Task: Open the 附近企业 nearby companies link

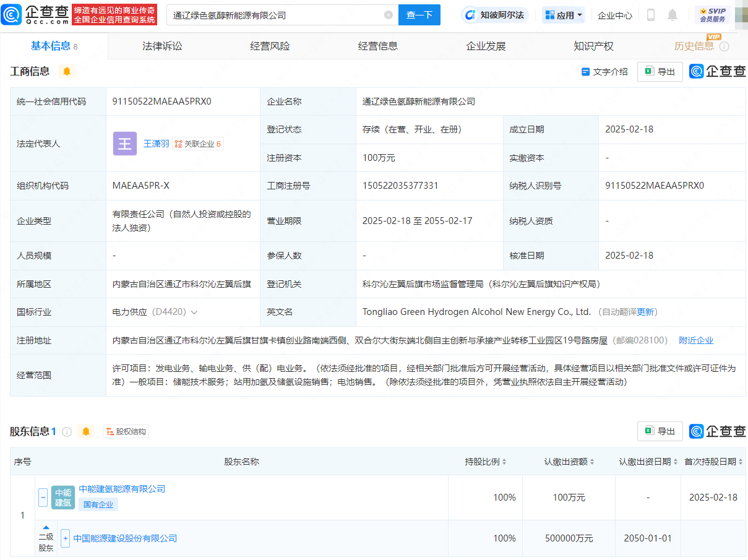Action: coord(696,340)
